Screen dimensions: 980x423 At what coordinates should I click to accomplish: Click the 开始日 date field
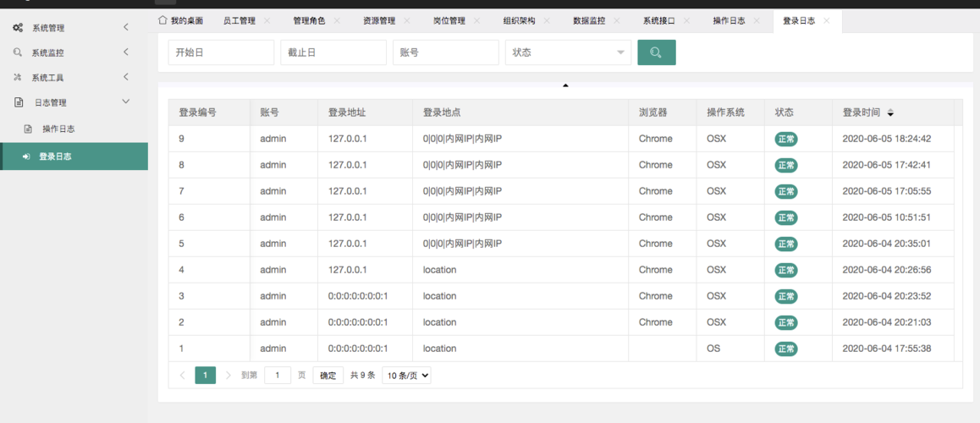click(221, 52)
